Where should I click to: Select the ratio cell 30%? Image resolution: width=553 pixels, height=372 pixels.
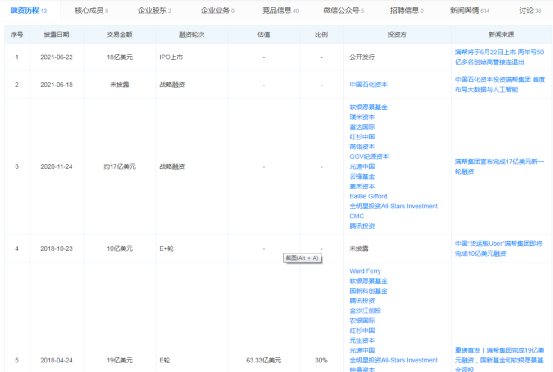click(321, 360)
